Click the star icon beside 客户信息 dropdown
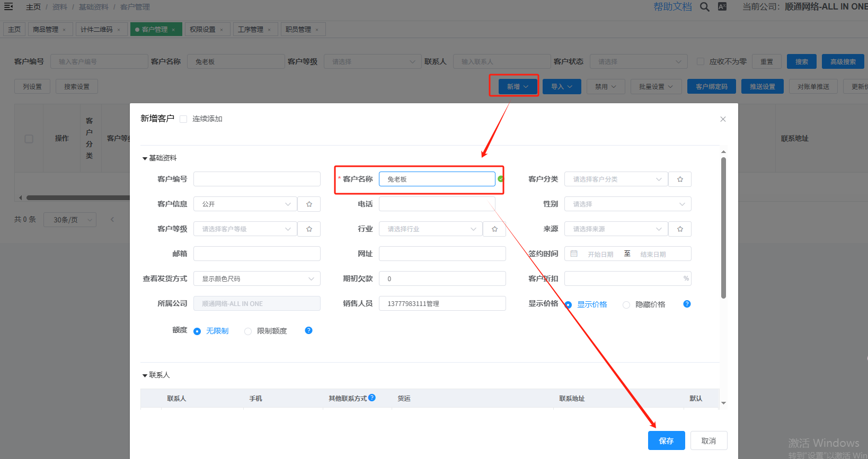Screen dimensions: 868x459 pyautogui.click(x=309, y=204)
